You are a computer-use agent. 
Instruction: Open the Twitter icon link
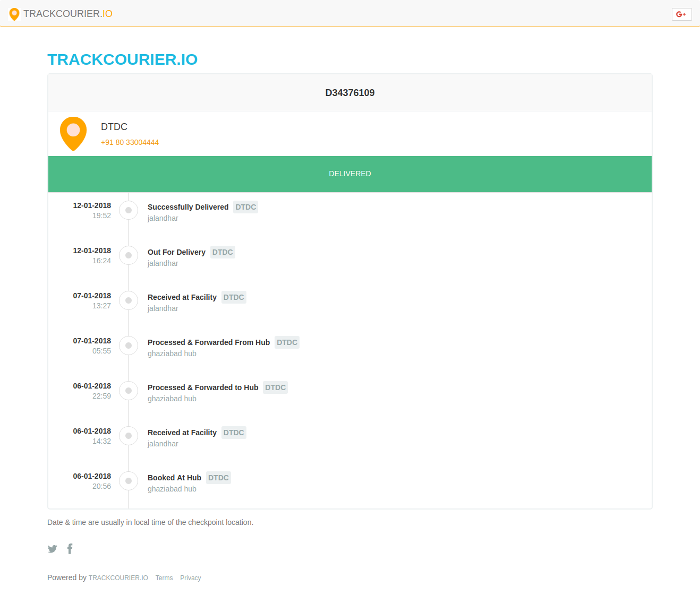coord(52,549)
